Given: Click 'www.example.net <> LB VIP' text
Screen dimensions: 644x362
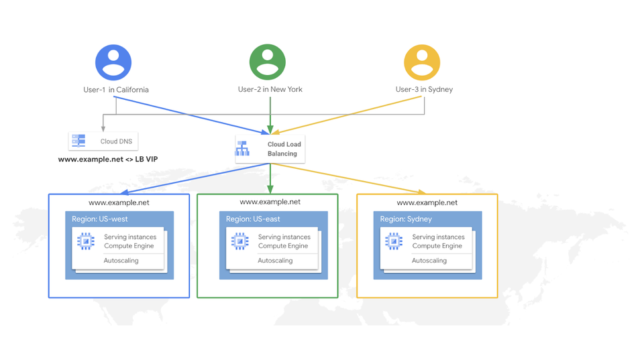Looking at the screenshot, I should click(x=108, y=160).
